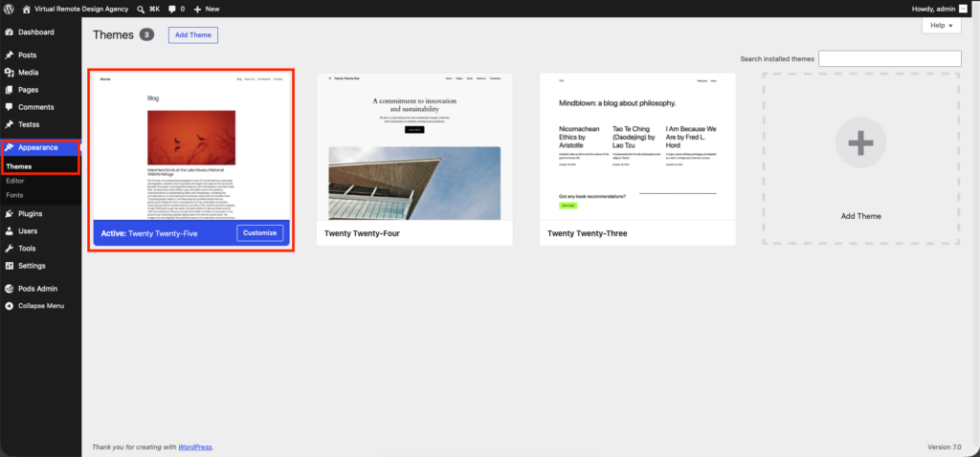Click the theme count badge showing 3

point(146,35)
